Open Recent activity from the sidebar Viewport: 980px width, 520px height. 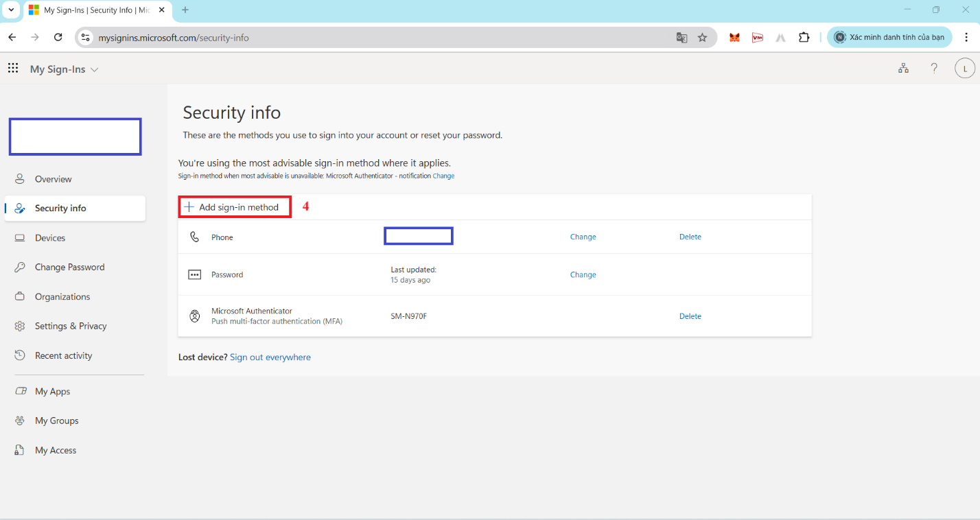coord(63,356)
